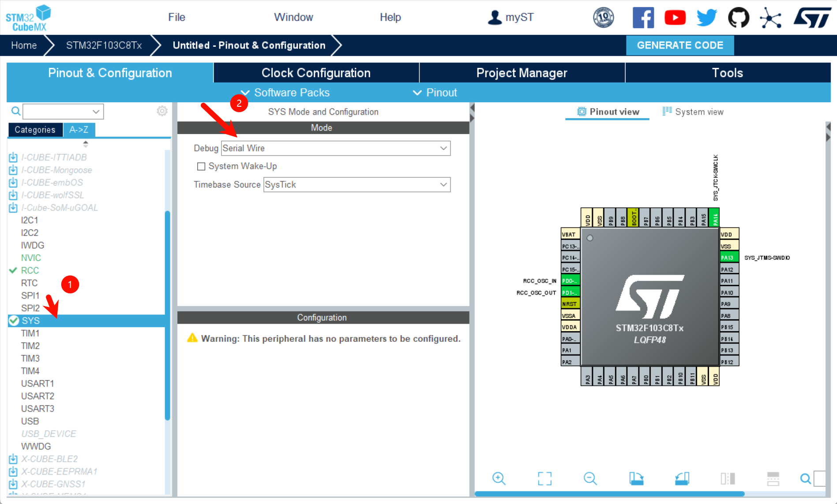Image resolution: width=837 pixels, height=504 pixels.
Task: Click the PA14 pin on the chip
Action: pos(715,217)
